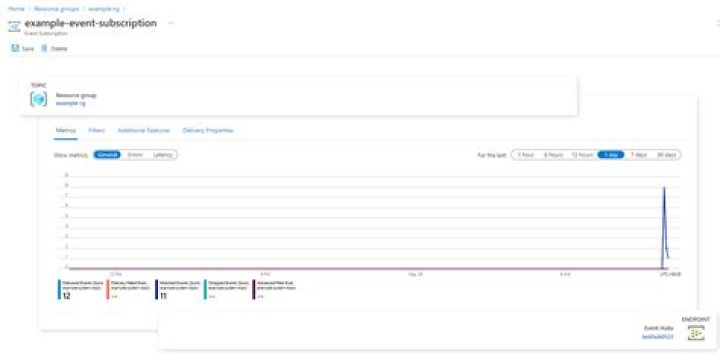The height and width of the screenshot is (360, 720).
Task: Switch to the Filters tab
Action: [96, 130]
